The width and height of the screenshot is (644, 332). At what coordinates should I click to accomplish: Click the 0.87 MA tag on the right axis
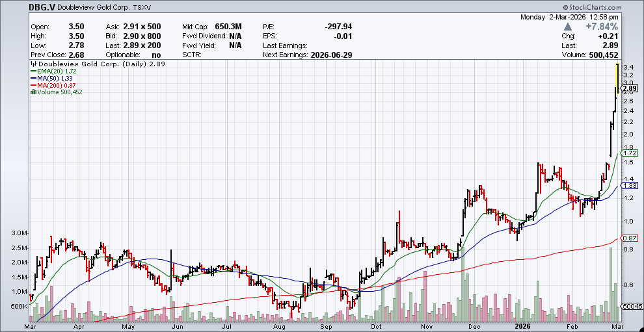pos(630,238)
